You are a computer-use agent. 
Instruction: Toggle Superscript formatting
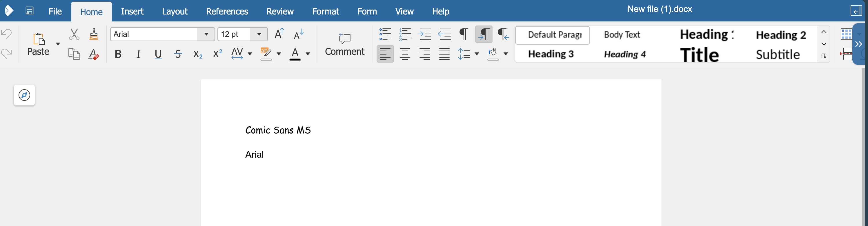point(218,54)
